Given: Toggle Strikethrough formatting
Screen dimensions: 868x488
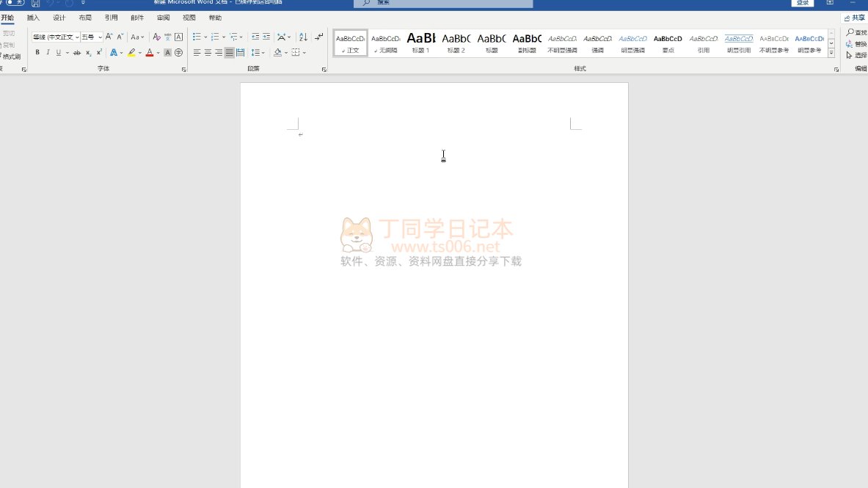Looking at the screenshot, I should coord(77,53).
